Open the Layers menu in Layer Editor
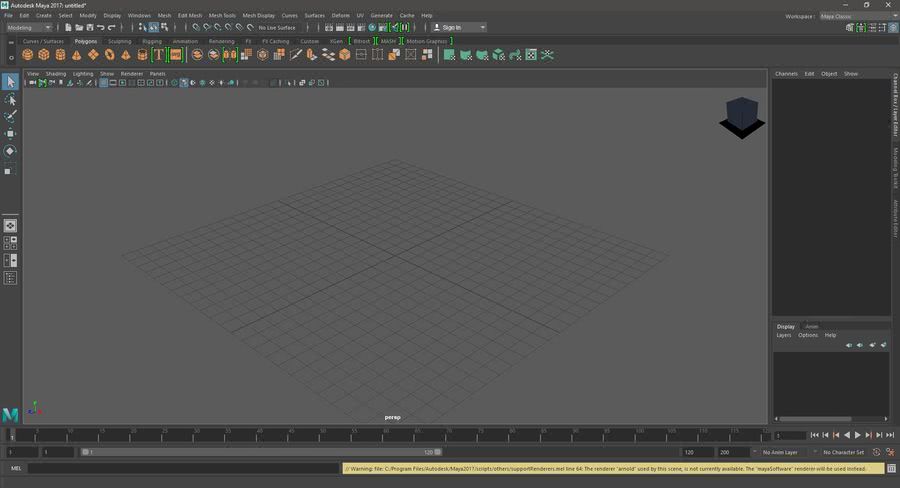The width and height of the screenshot is (900, 488). click(784, 335)
